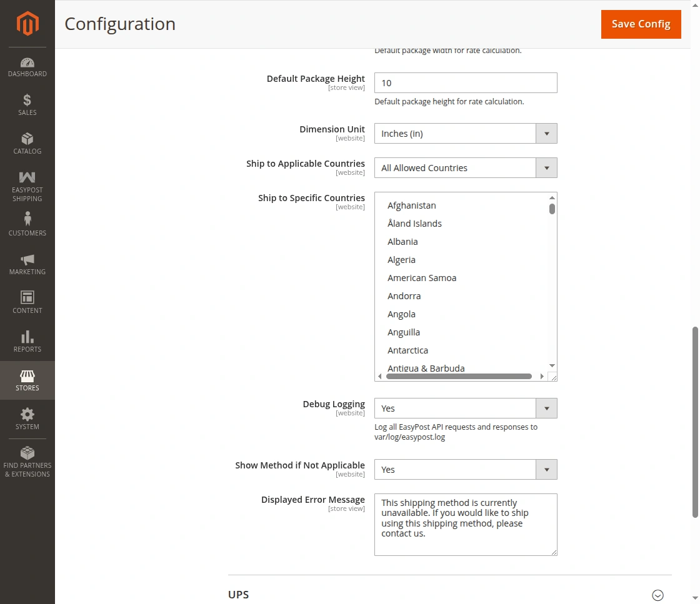Viewport: 700px width, 604px height.
Task: Select Afghanistan in the country list
Action: (x=412, y=205)
